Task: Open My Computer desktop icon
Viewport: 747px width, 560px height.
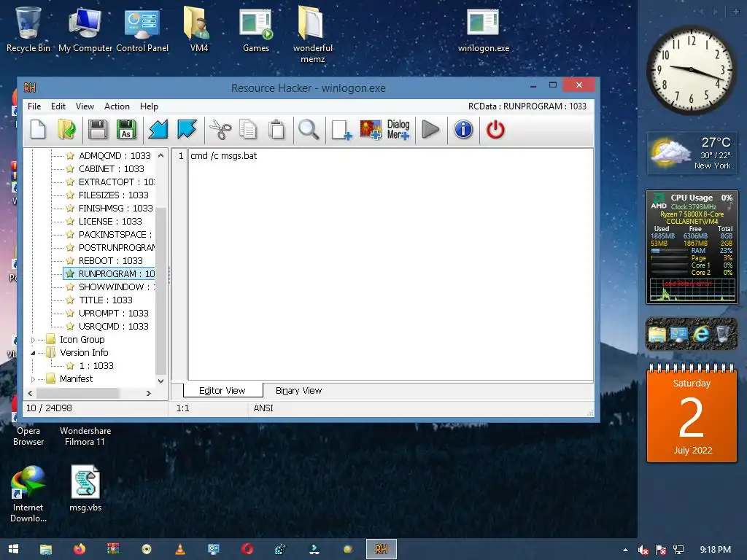Action: (85, 29)
